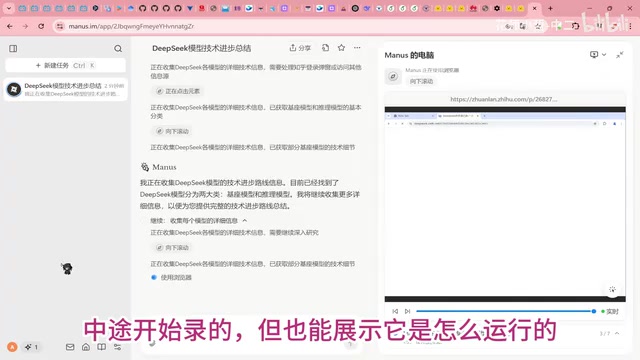640x360 pixels.
Task: Open the browser tab search dropdown
Action: [9, 8]
